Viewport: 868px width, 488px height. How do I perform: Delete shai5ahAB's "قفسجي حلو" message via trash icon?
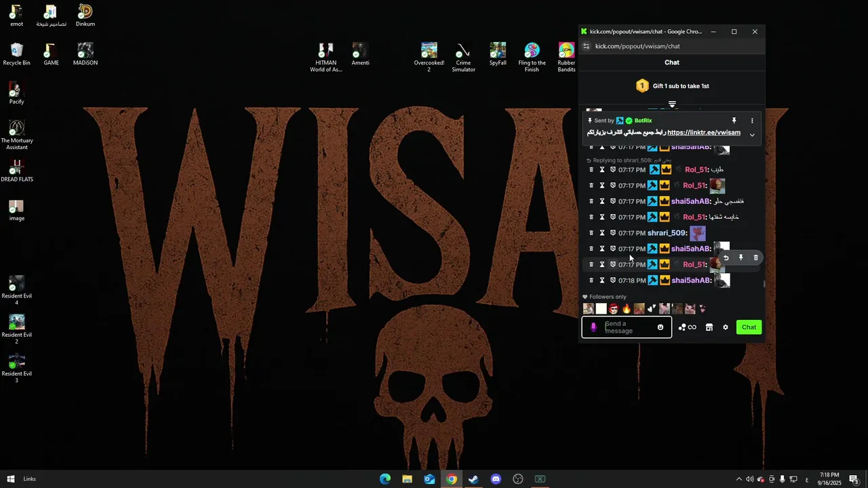click(591, 201)
